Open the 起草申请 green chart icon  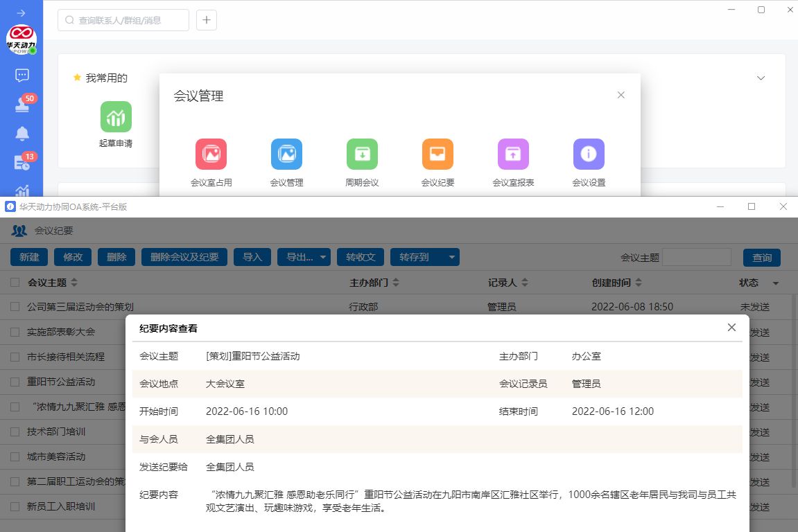[116, 117]
